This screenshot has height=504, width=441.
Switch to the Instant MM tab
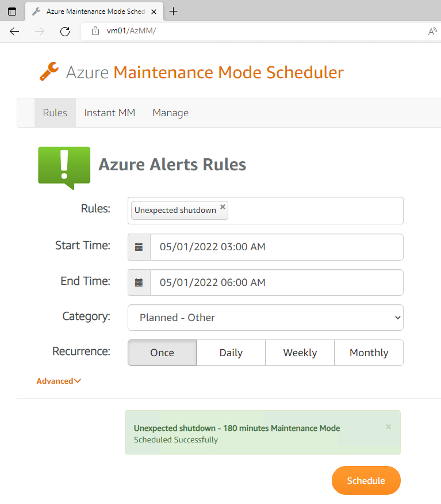109,113
